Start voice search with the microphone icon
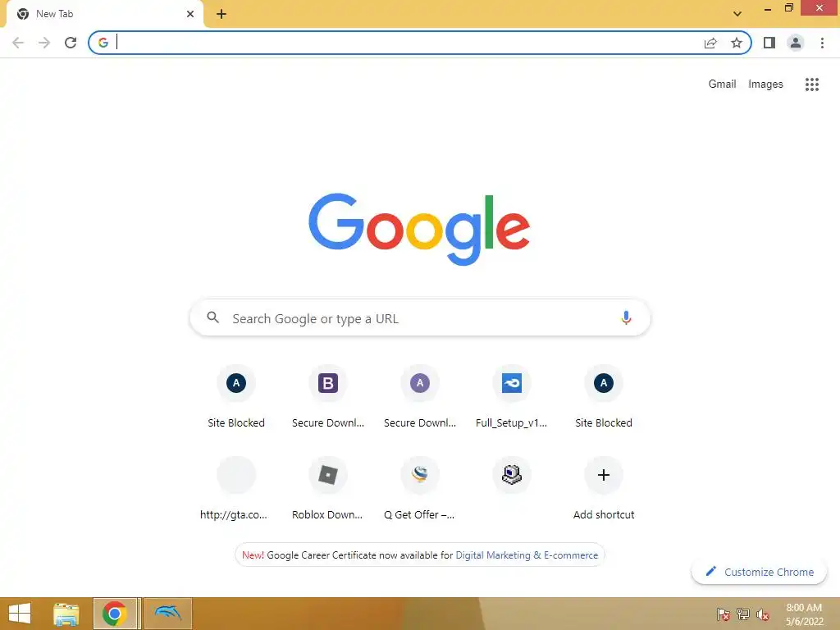Image resolution: width=840 pixels, height=630 pixels. click(x=626, y=318)
